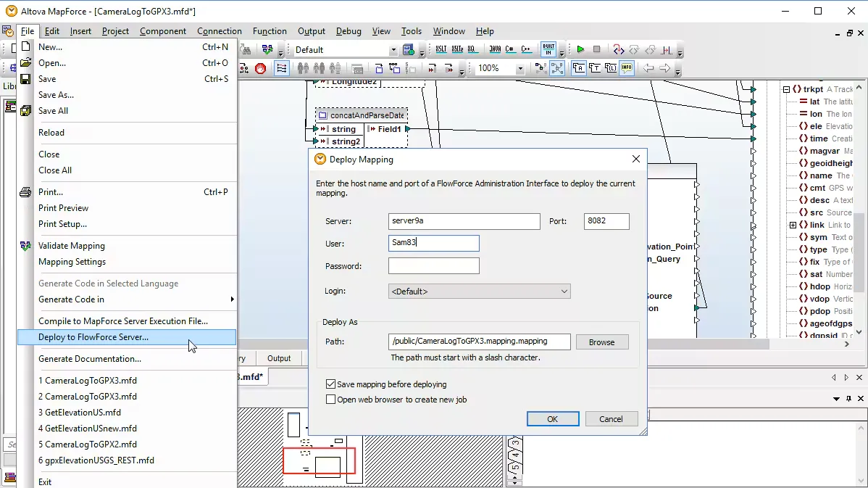Screen dimensions: 868x488
Task: Click the duplicate components toolbar icon
Action: (x=394, y=68)
